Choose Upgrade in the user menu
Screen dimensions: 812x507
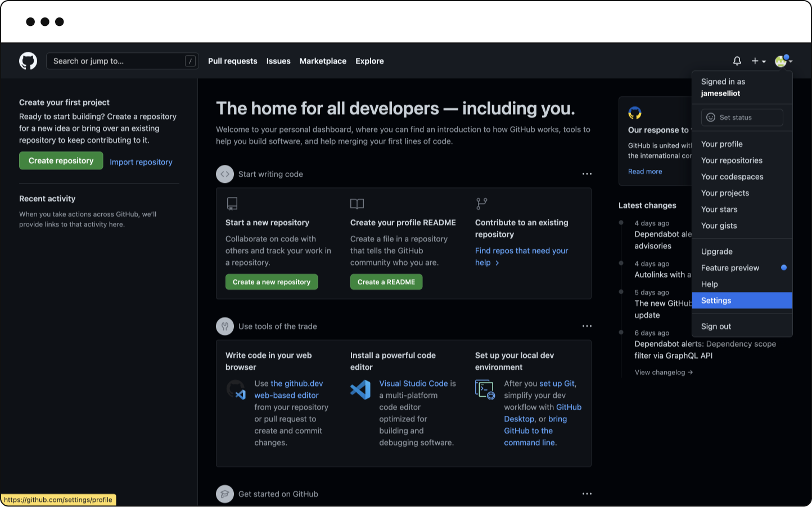pos(742,252)
